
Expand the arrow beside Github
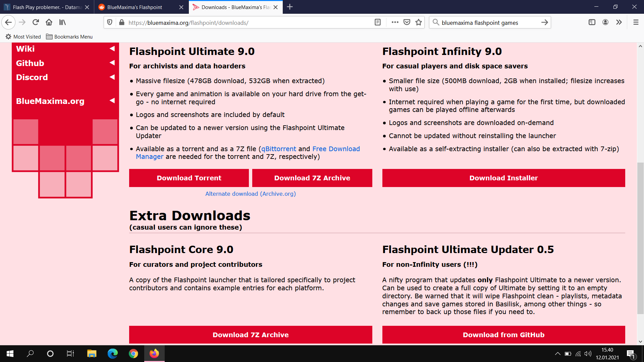point(112,63)
